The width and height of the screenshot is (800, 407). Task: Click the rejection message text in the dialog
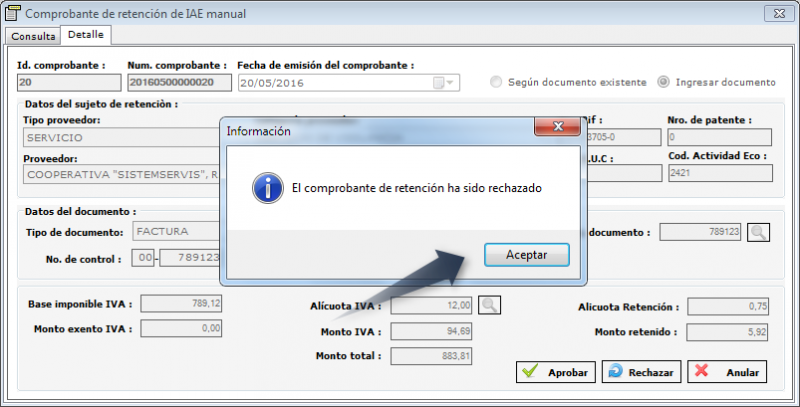(x=416, y=188)
